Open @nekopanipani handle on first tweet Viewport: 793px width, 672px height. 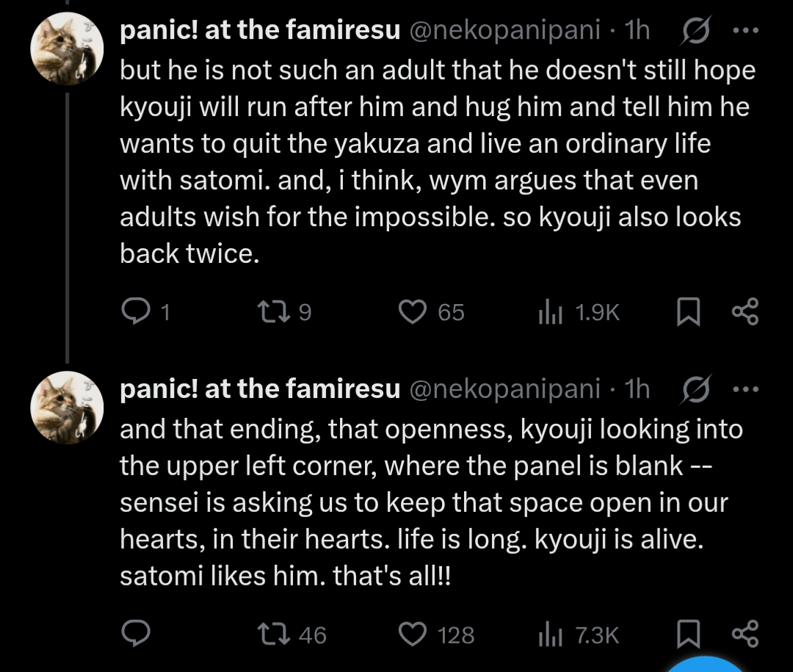coord(504,31)
